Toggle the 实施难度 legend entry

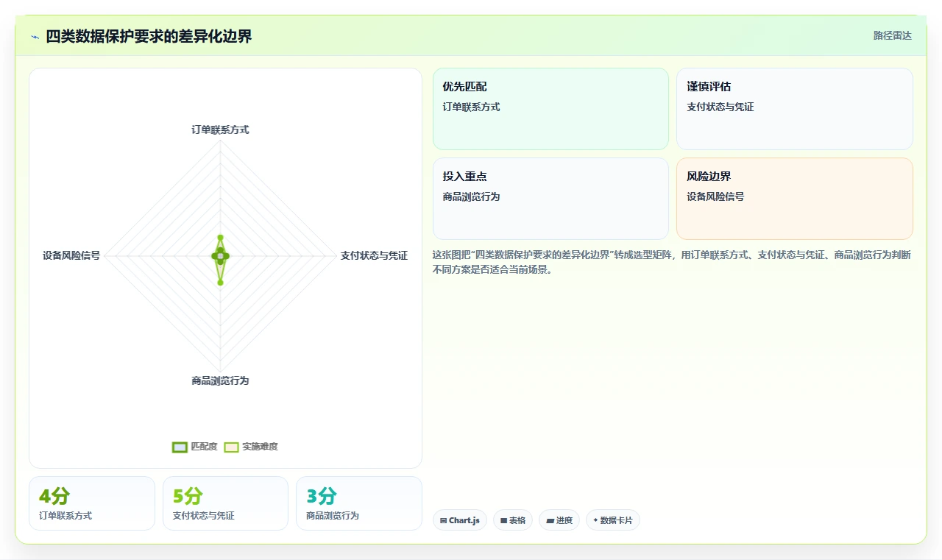click(x=251, y=447)
